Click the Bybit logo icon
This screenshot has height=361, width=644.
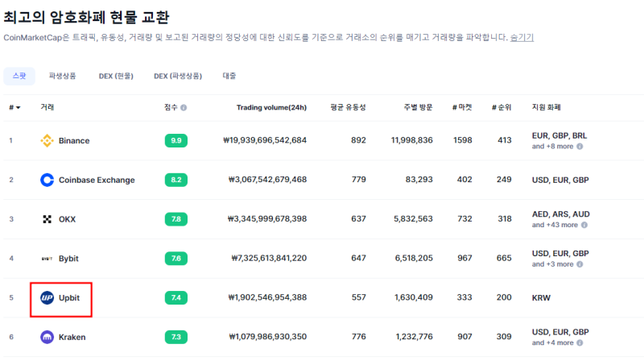47,259
